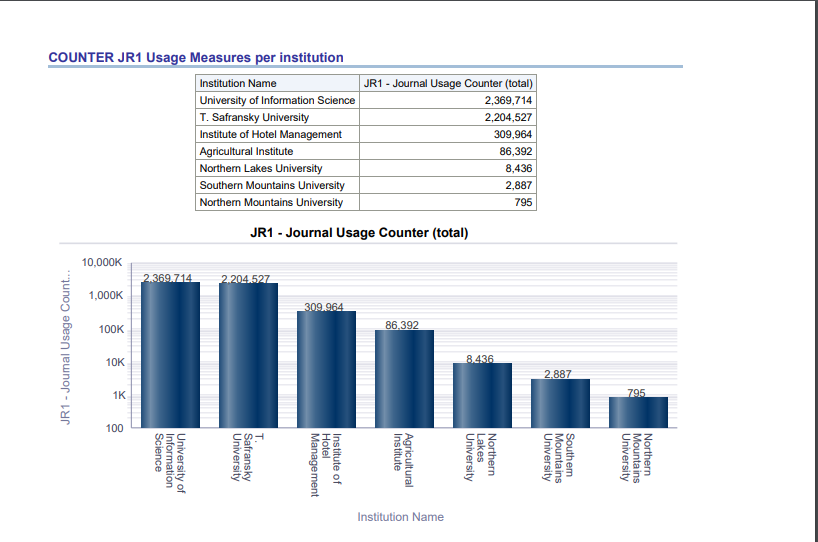This screenshot has height=542, width=818.
Task: Click the COUNTER JR1 Usage Measures heading
Action: [x=196, y=58]
